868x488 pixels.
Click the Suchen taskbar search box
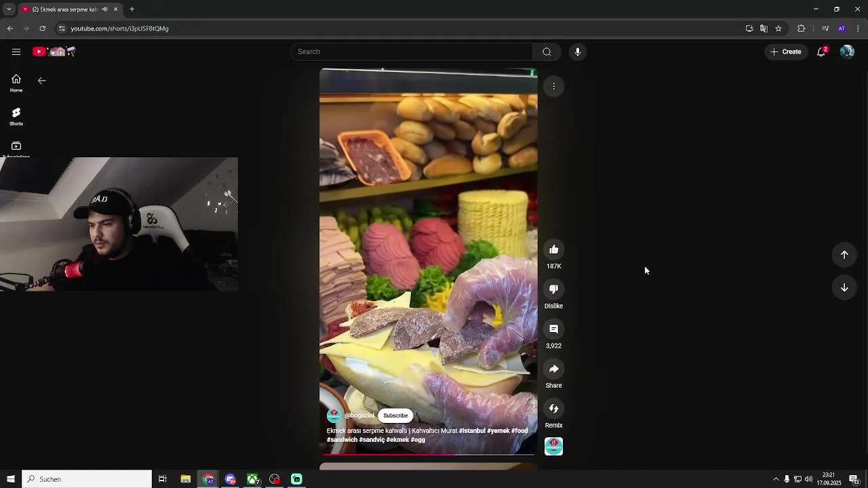(87, 479)
